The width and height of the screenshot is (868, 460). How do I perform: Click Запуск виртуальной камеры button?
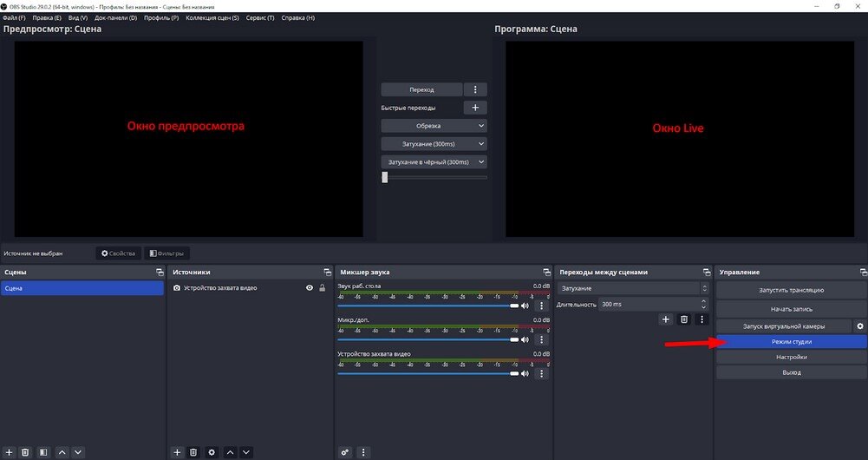click(x=784, y=325)
